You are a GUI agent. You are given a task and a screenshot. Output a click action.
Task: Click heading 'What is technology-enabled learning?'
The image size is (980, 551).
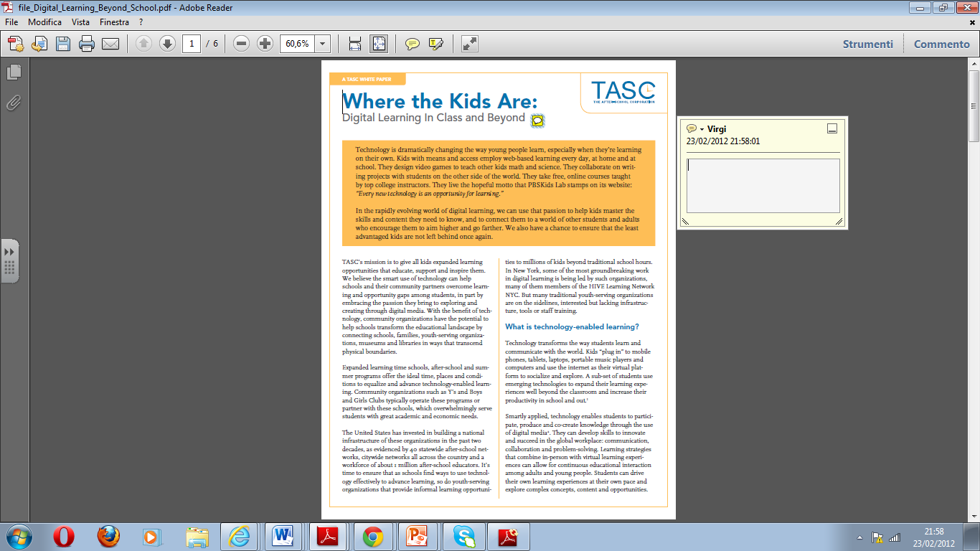[572, 326]
